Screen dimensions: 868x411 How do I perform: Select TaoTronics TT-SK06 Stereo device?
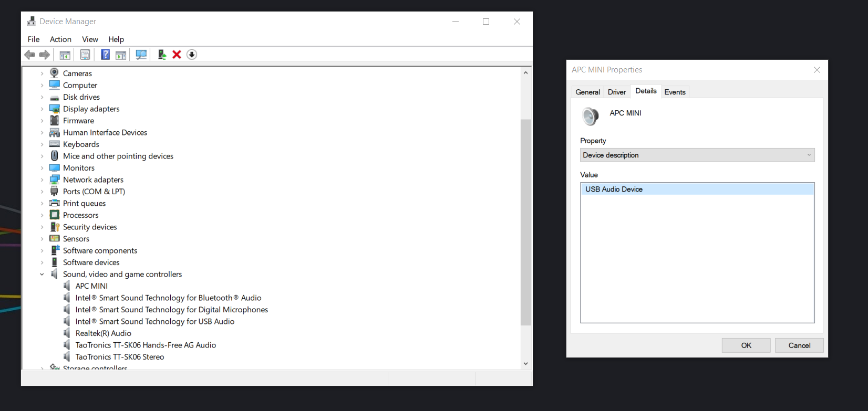tap(120, 357)
